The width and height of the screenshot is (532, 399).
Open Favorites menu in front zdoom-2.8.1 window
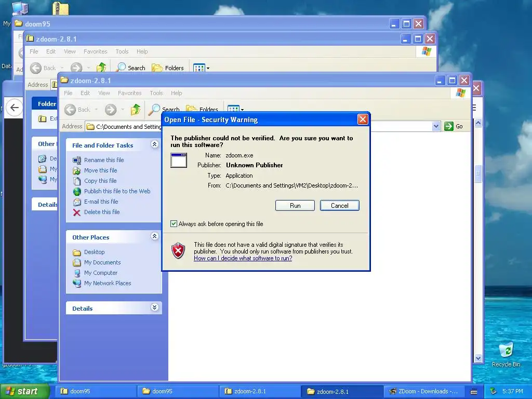[x=129, y=93]
